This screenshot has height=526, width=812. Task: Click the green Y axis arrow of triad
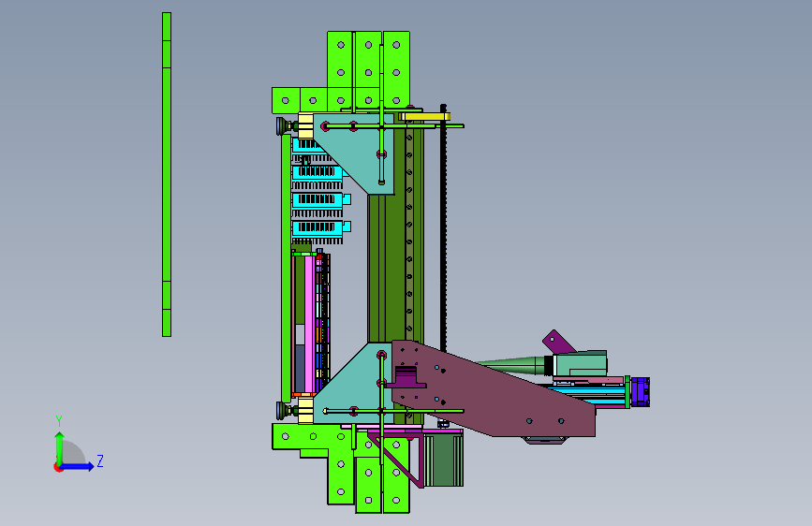60,447
